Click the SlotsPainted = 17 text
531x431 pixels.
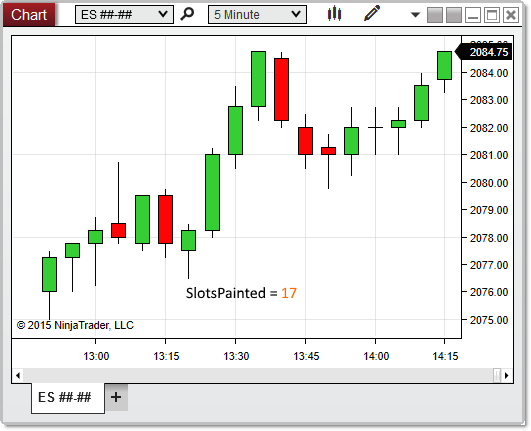point(241,293)
